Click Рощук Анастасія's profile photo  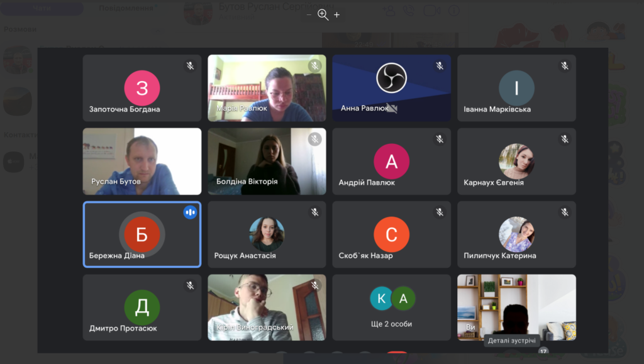click(x=267, y=234)
